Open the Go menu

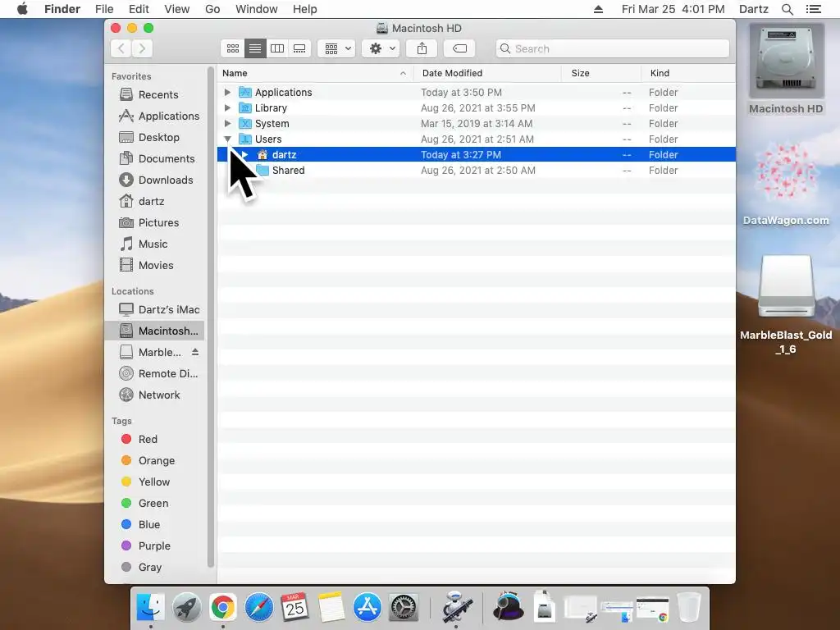point(212,9)
